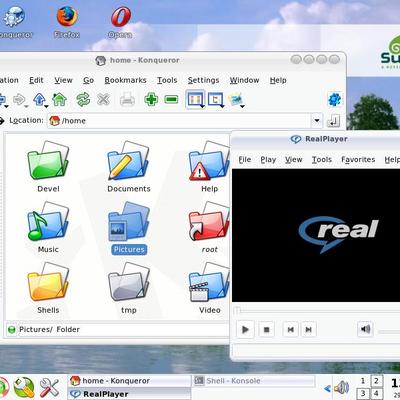Viewport: 400px width, 400px height.
Task: Open the Icon View mode dropdown arrow
Action: 202,106
